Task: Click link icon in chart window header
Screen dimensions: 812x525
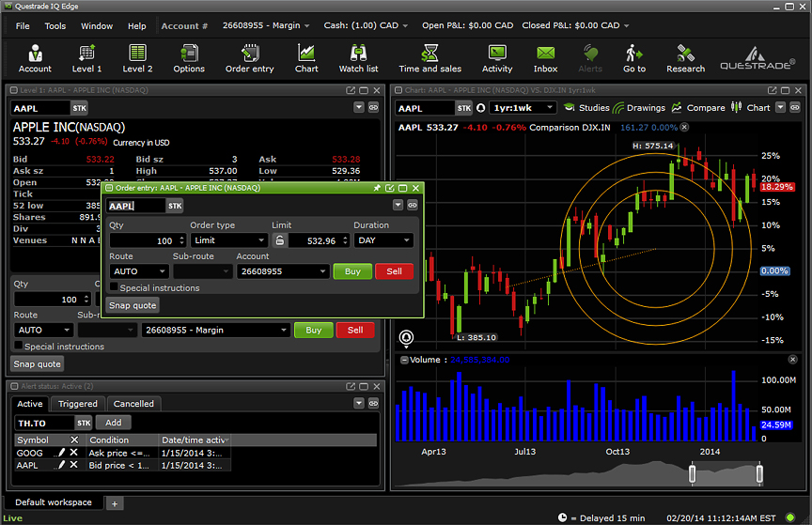Action: [x=795, y=107]
